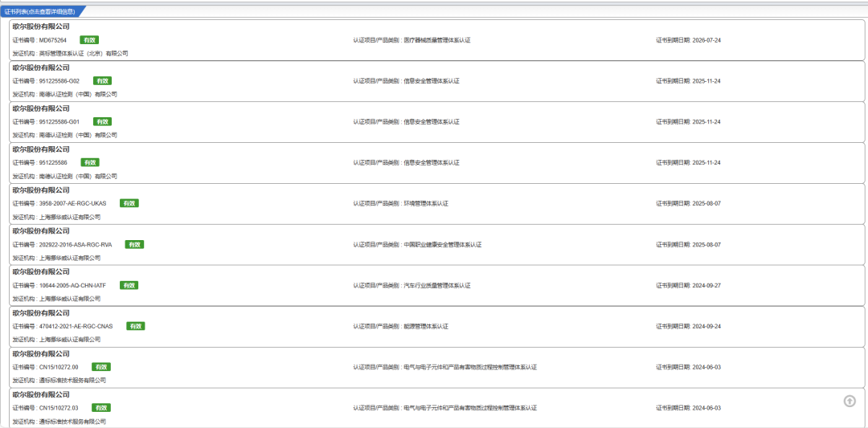Image resolution: width=868 pixels, height=428 pixels.
Task: Click the 有效 badge beside CN15/10272.00
Action: tap(101, 367)
